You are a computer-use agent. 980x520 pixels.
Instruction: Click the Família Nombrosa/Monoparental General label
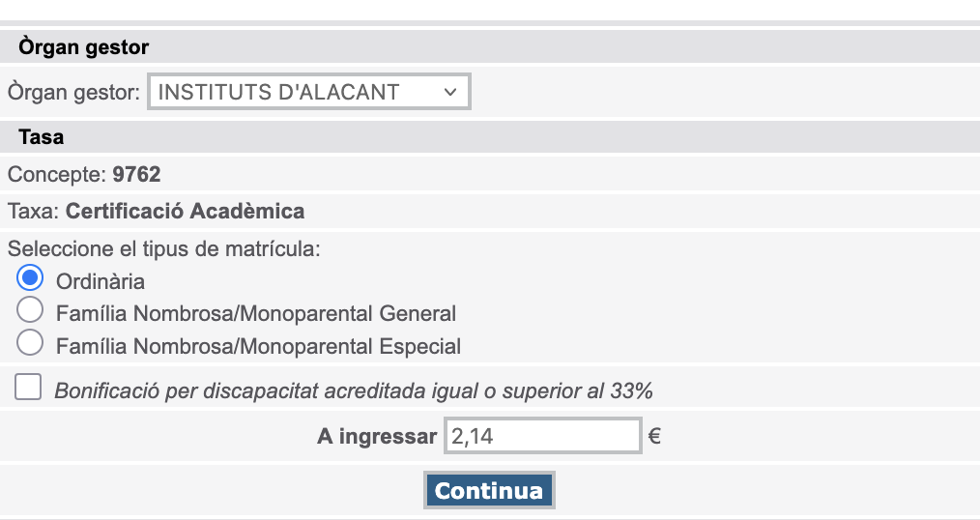[x=256, y=314]
